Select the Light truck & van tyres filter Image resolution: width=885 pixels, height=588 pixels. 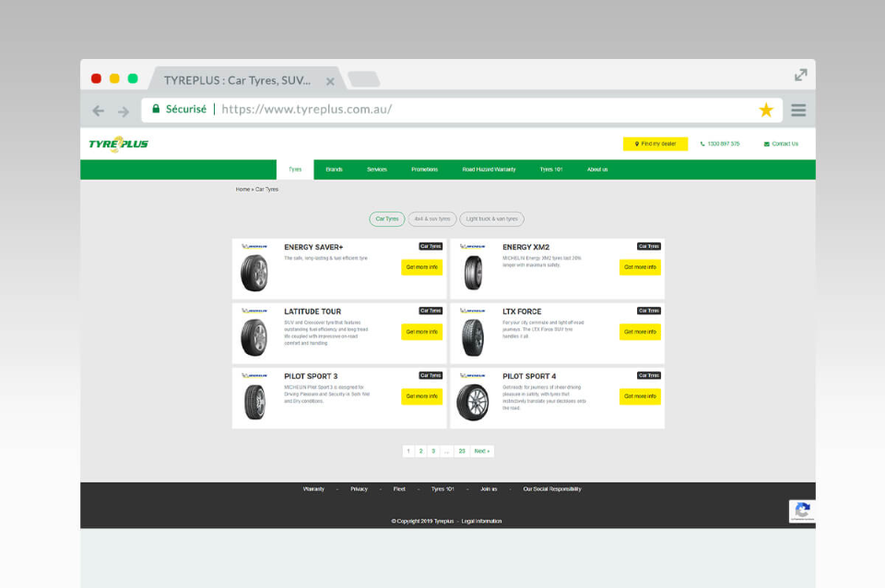491,219
